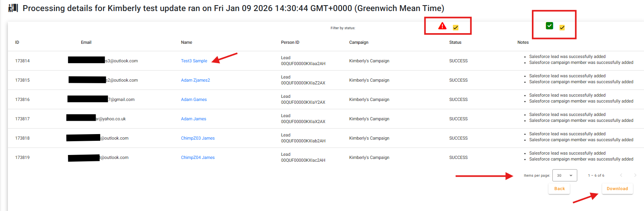This screenshot has width=644, height=211.
Task: Click the Campaign column header
Action: (x=359, y=42)
